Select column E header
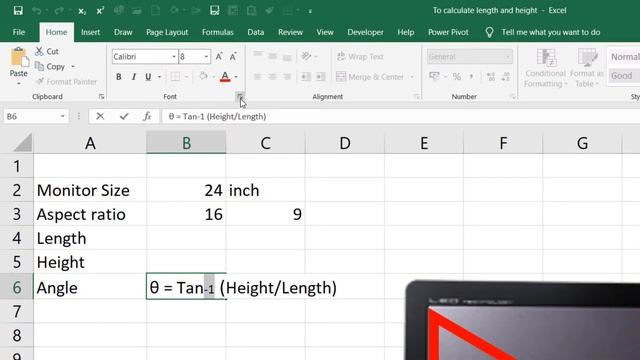640x360 pixels. [424, 143]
